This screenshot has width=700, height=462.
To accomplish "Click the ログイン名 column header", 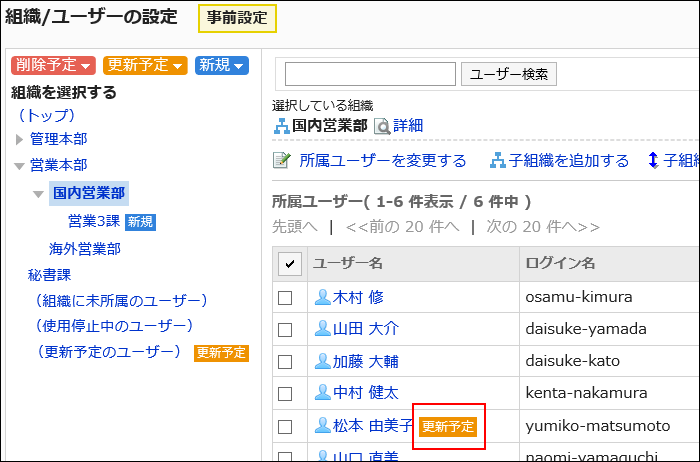I will (560, 263).
